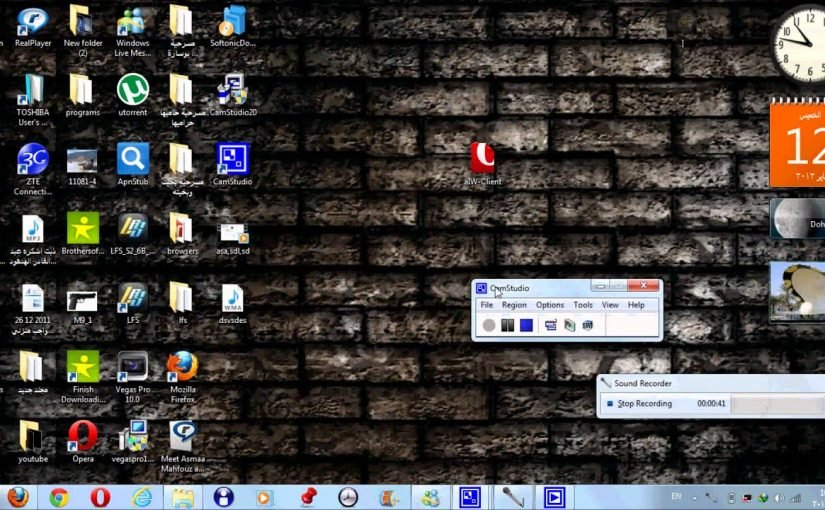This screenshot has width=825, height=510.
Task: Expand the View menu in CamStudio
Action: [x=610, y=305]
